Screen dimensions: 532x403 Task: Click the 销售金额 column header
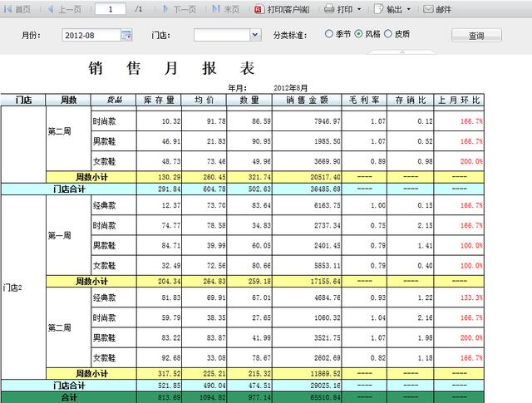[307, 100]
